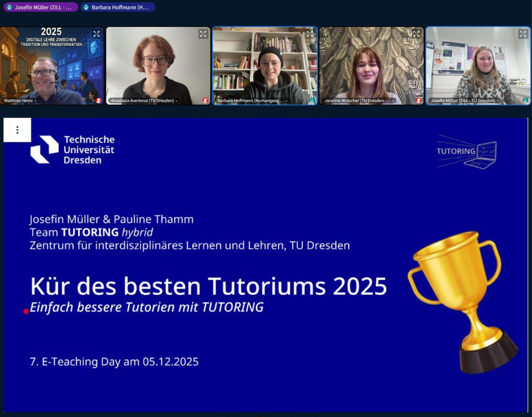Maximize Joceline Mutscher's webcam tile

pyautogui.click(x=417, y=34)
